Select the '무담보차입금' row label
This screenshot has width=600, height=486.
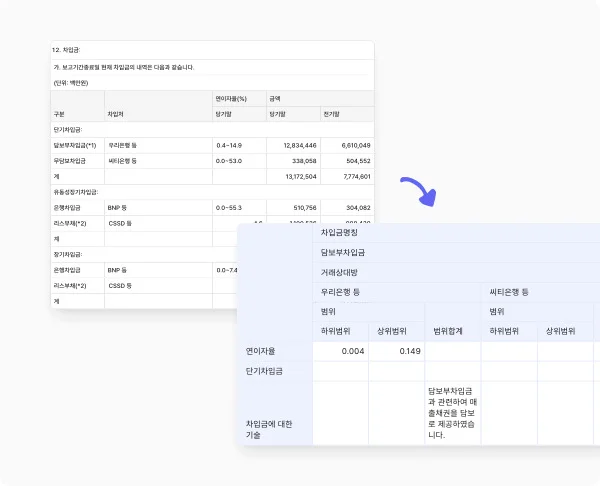coord(72,160)
